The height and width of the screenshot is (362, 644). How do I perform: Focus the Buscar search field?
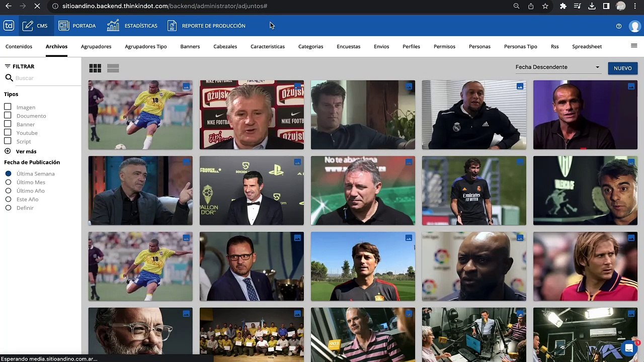(x=47, y=78)
